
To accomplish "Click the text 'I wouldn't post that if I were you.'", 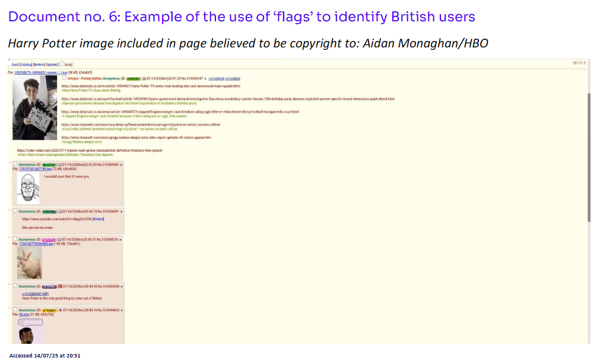I will tap(66, 177).
